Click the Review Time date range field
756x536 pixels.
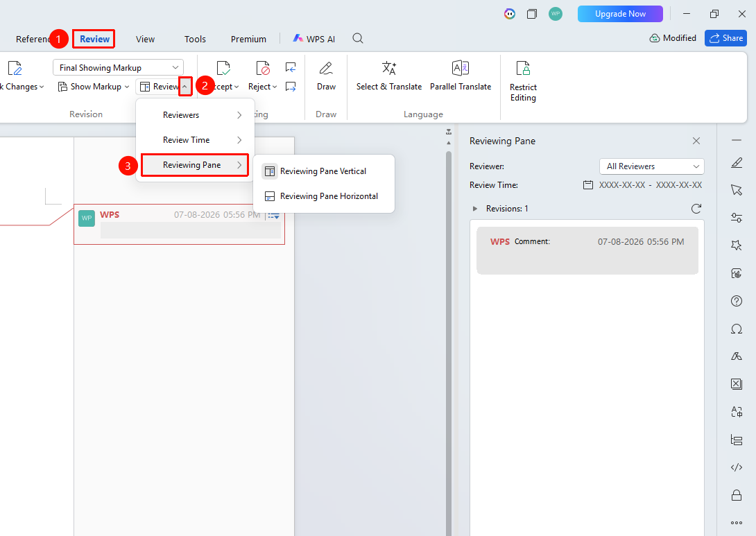tap(642, 185)
